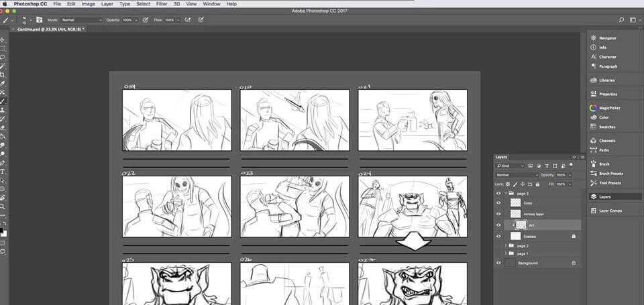The height and width of the screenshot is (305, 644).
Task: Open the Info panel
Action: [x=598, y=47]
